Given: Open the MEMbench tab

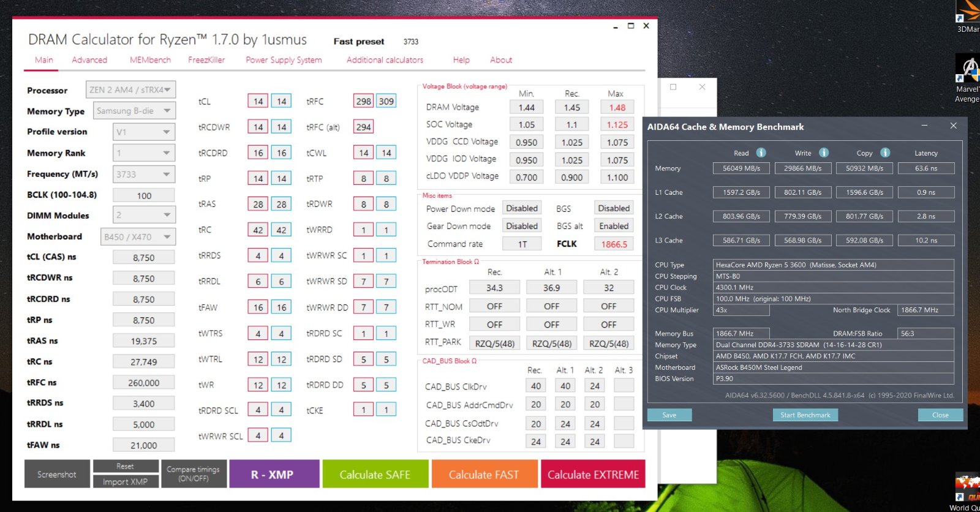Looking at the screenshot, I should point(150,60).
